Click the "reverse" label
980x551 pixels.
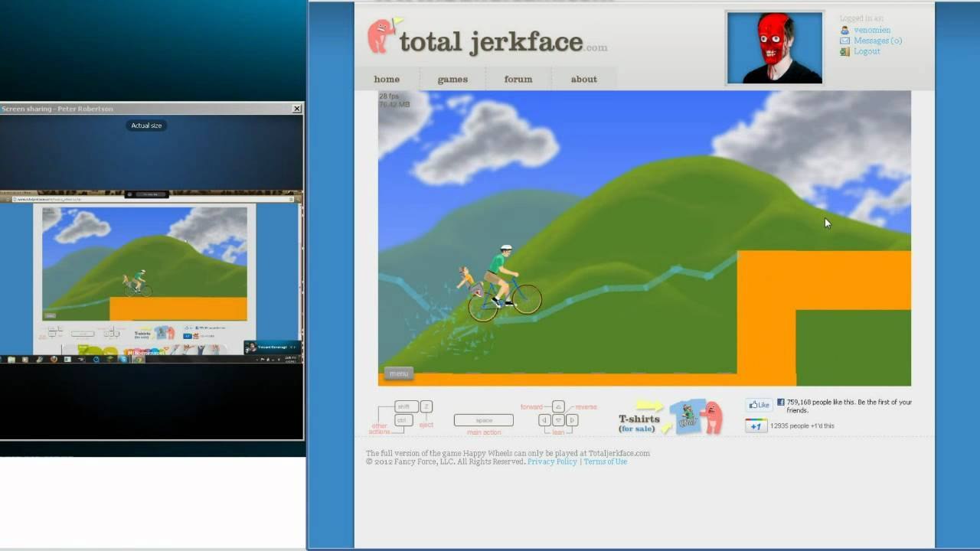[586, 407]
